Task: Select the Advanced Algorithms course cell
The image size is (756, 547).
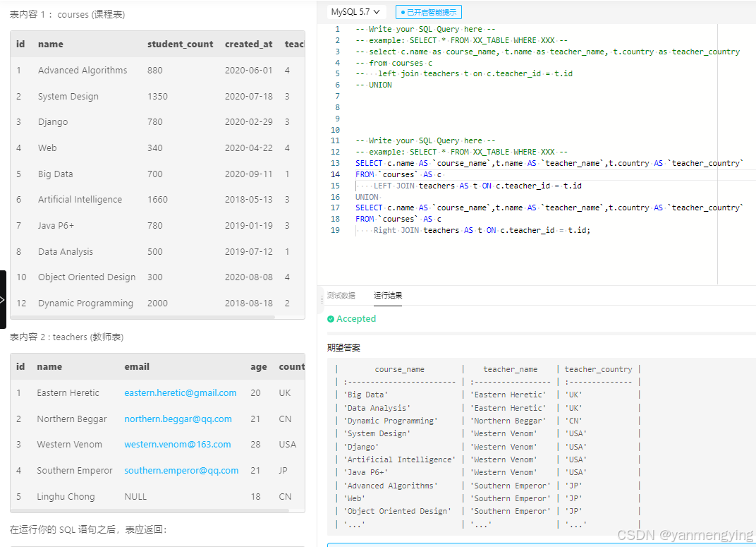Action: (x=83, y=71)
